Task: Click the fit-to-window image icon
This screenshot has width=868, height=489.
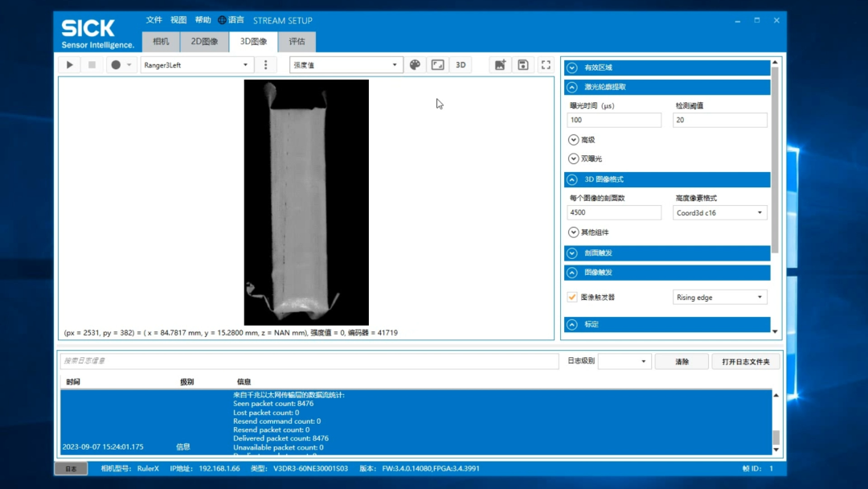Action: click(438, 65)
